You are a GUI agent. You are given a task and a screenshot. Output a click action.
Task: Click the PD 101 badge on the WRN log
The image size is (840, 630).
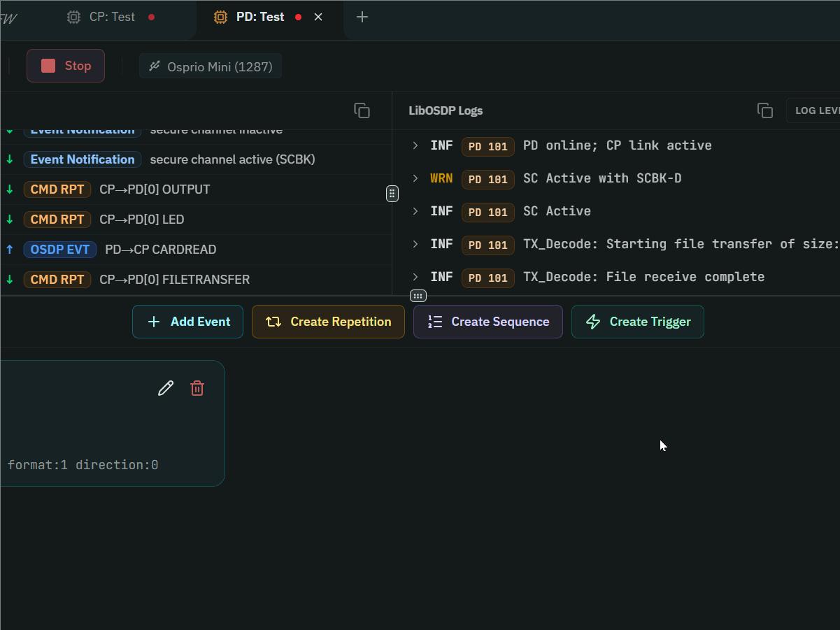[488, 179]
